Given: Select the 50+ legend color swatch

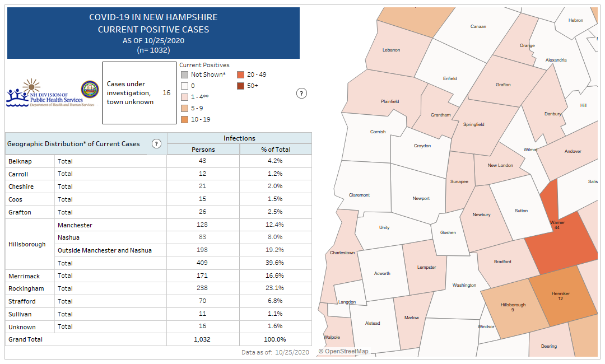Looking at the screenshot, I should point(240,86).
